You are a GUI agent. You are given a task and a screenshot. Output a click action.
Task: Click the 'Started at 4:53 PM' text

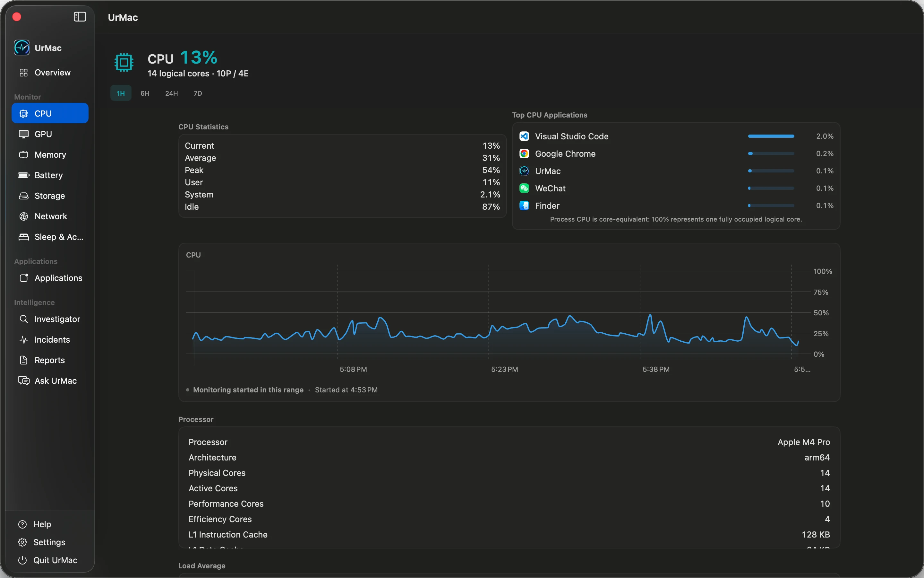pos(346,390)
